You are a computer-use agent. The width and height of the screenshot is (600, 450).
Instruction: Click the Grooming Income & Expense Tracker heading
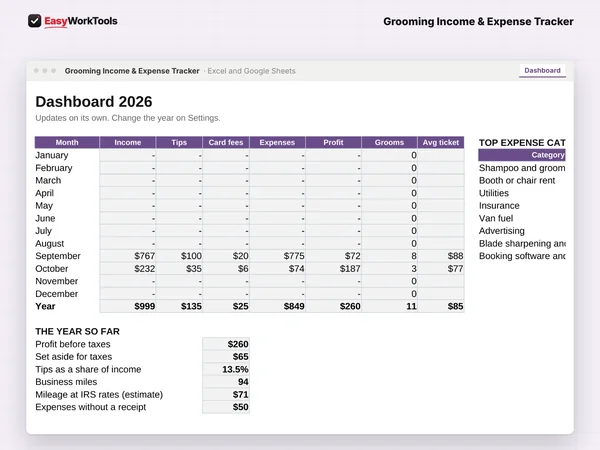(x=478, y=21)
